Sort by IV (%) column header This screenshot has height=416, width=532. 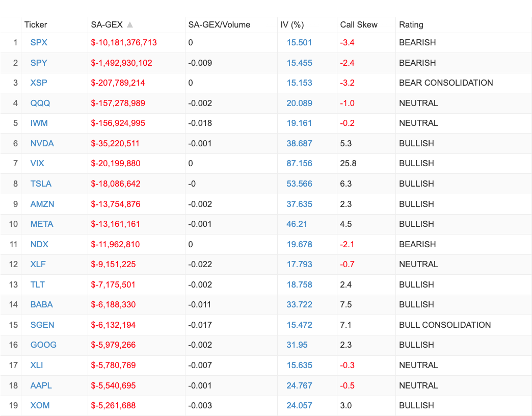292,25
